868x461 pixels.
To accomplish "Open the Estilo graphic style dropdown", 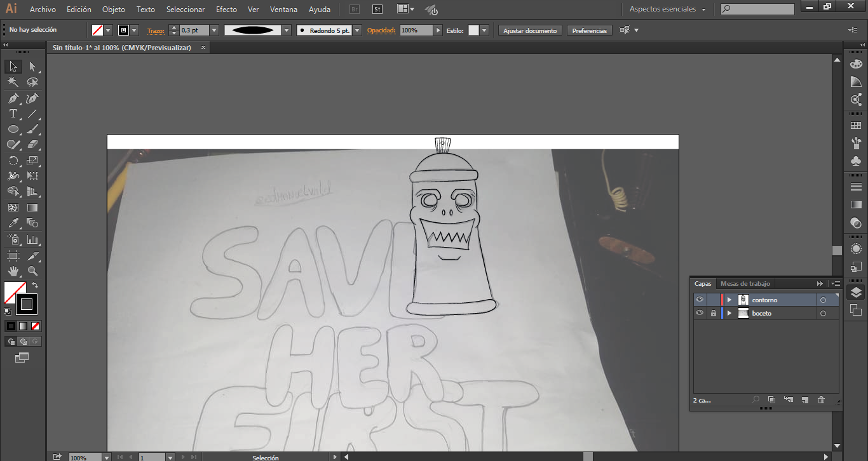I will click(x=484, y=30).
